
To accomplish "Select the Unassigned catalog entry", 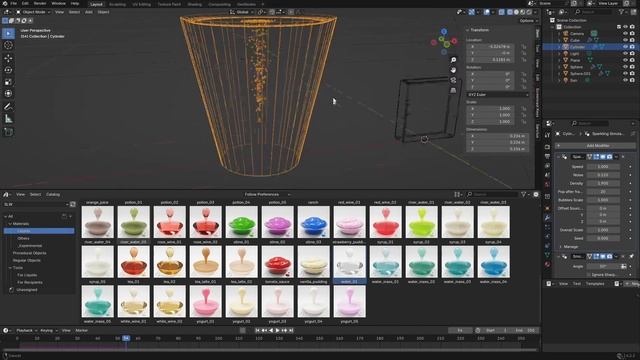I will 27,290.
